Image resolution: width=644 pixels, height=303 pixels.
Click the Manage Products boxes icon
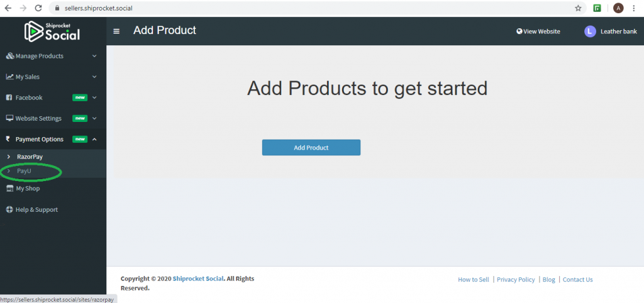click(x=10, y=56)
